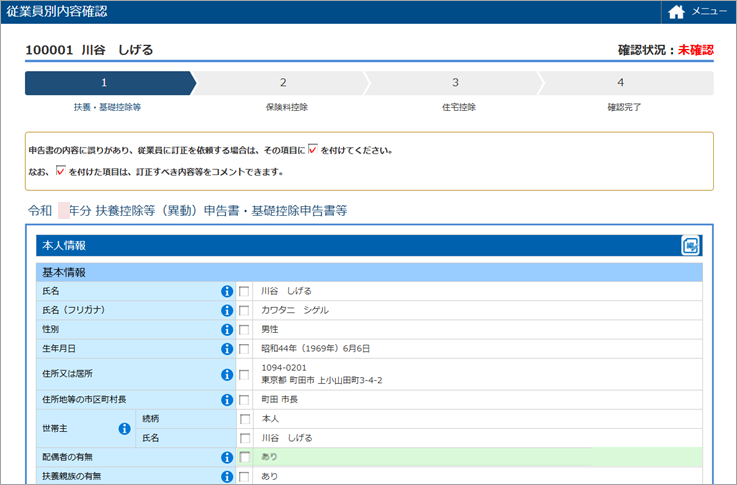737x485 pixels.
Task: Open the home メニュー button
Action: click(x=698, y=12)
